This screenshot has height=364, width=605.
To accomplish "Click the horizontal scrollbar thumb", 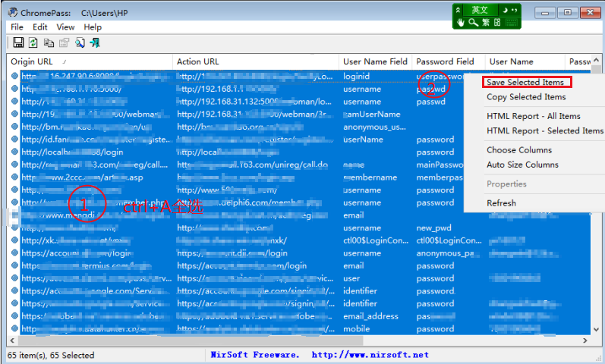I will click(191, 340).
